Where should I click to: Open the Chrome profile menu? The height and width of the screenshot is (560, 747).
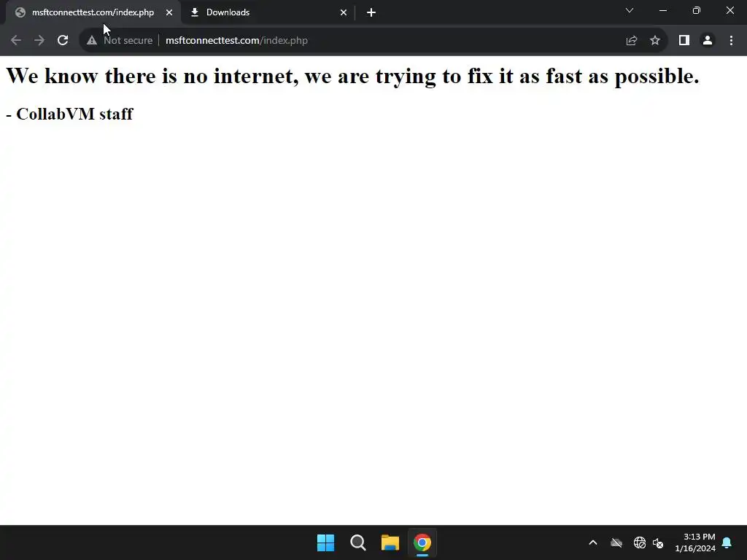pos(708,41)
